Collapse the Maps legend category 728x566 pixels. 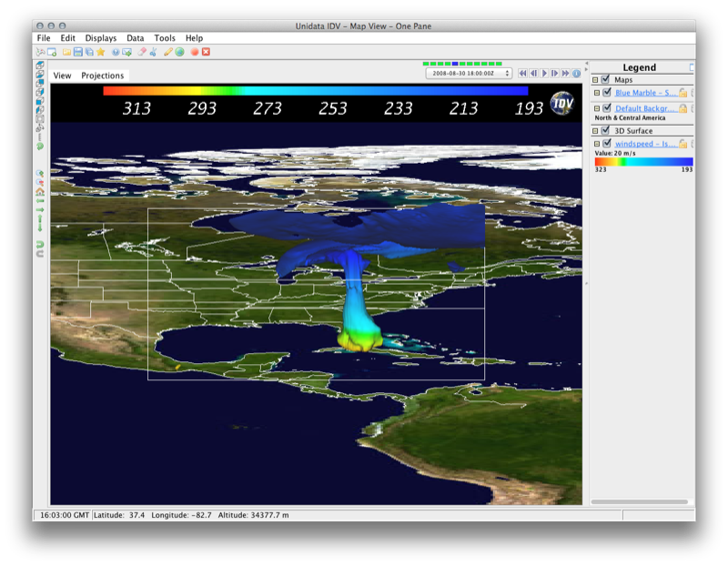coord(595,80)
